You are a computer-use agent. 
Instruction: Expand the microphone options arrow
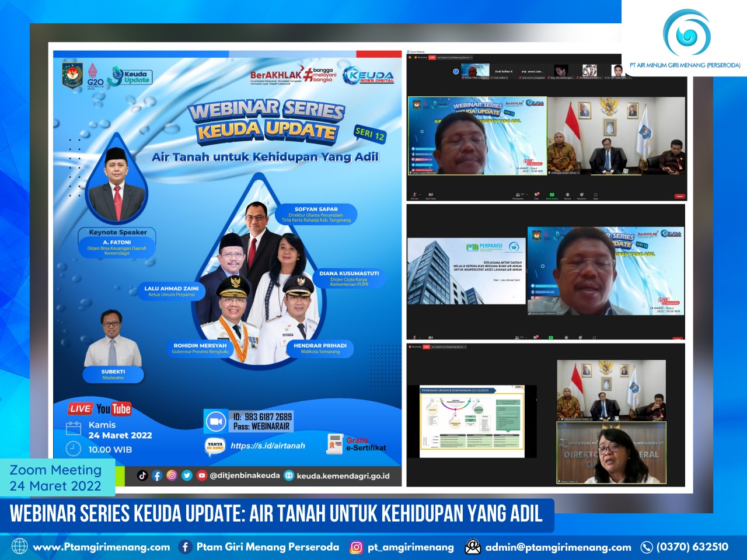point(419,194)
